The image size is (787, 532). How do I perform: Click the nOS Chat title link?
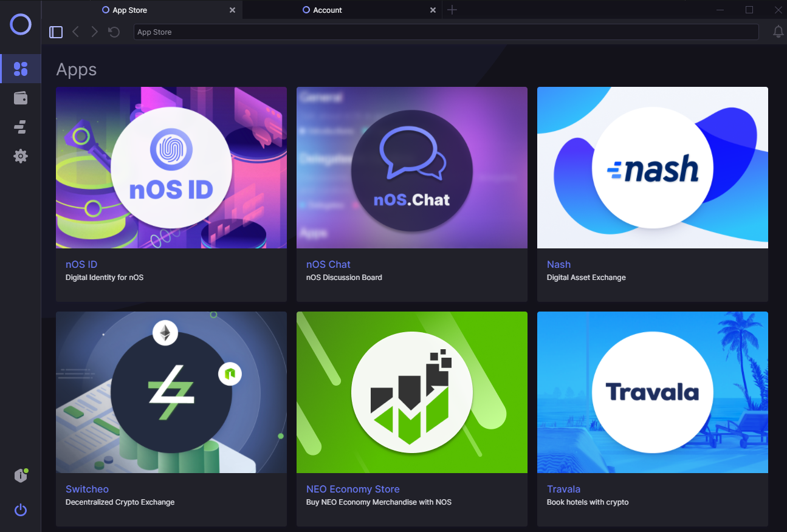pos(328,264)
